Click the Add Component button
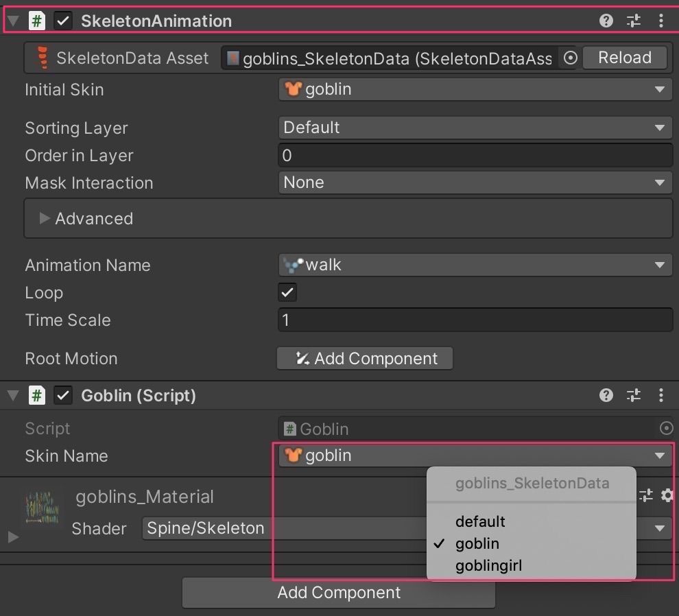Image resolution: width=679 pixels, height=616 pixels. coord(338,593)
